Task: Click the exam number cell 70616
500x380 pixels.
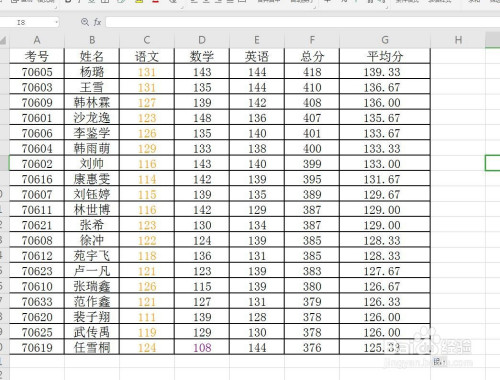Action: pos(37,179)
